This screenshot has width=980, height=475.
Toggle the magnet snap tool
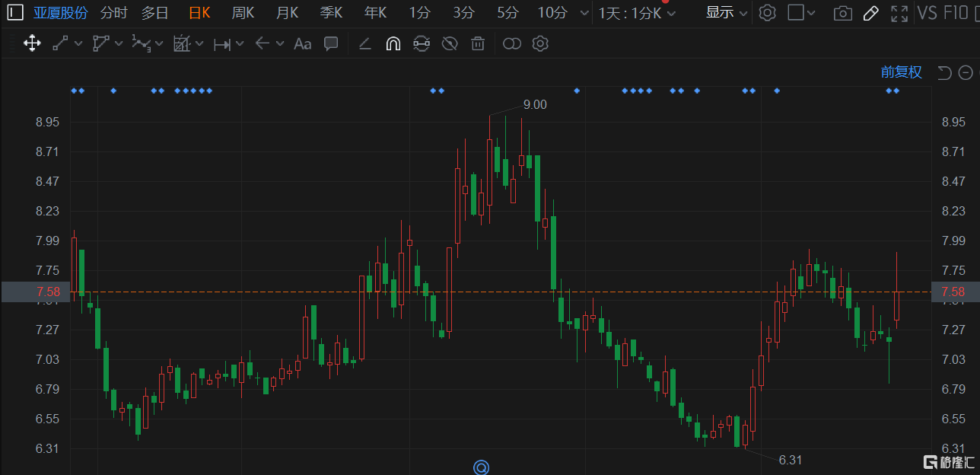click(x=393, y=43)
